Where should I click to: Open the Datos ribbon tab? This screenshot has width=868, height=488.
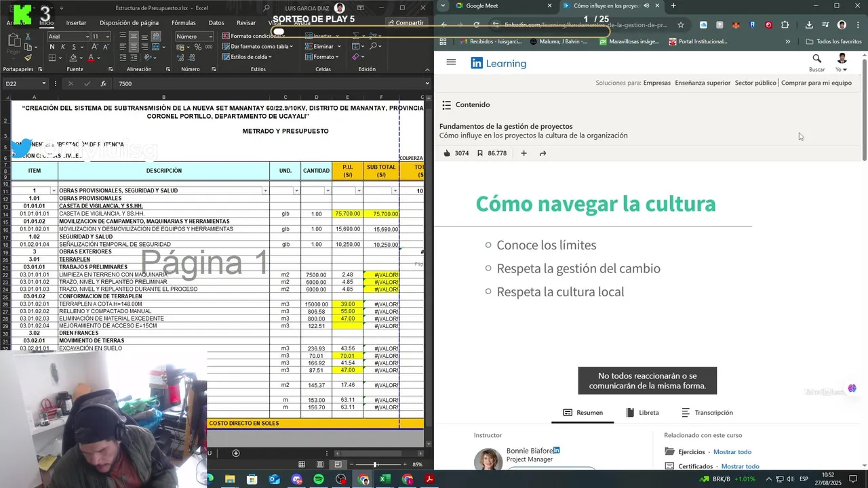216,22
